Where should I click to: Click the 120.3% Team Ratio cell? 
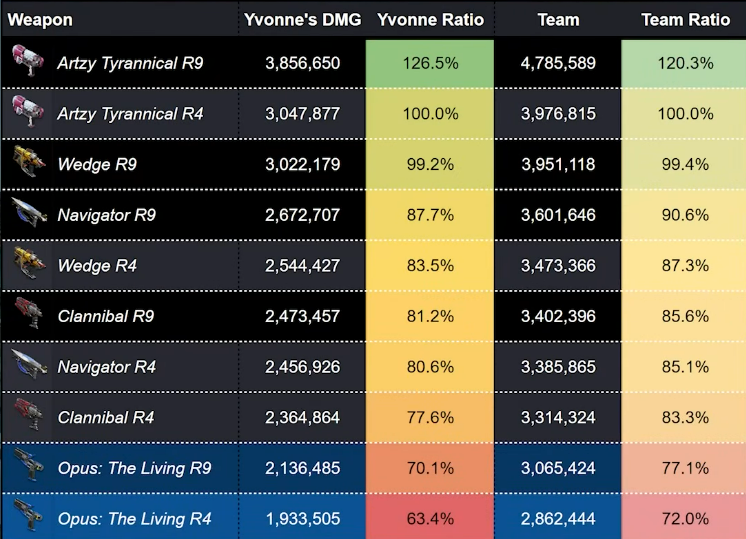[x=684, y=63]
